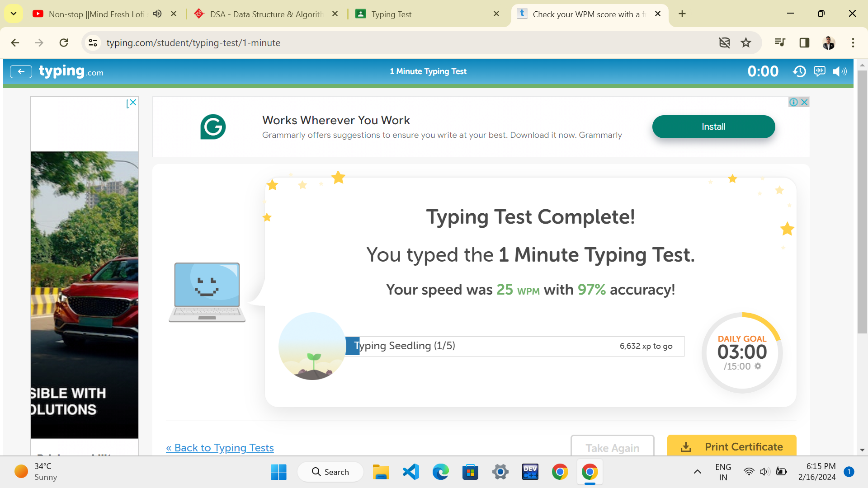Open the test history clock icon

[x=799, y=71]
